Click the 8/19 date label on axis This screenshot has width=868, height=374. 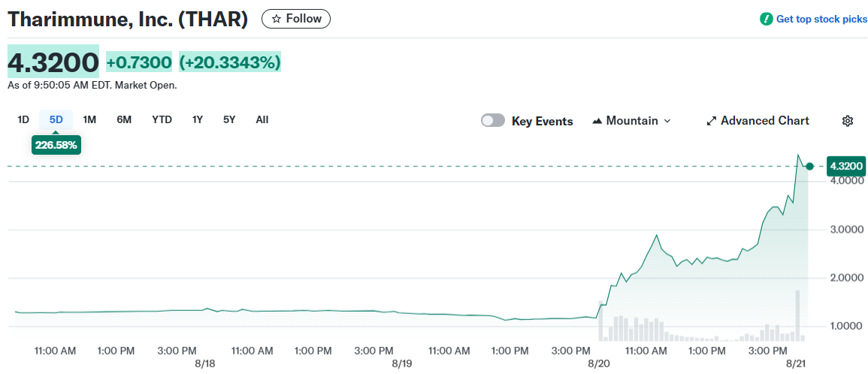coord(402,363)
